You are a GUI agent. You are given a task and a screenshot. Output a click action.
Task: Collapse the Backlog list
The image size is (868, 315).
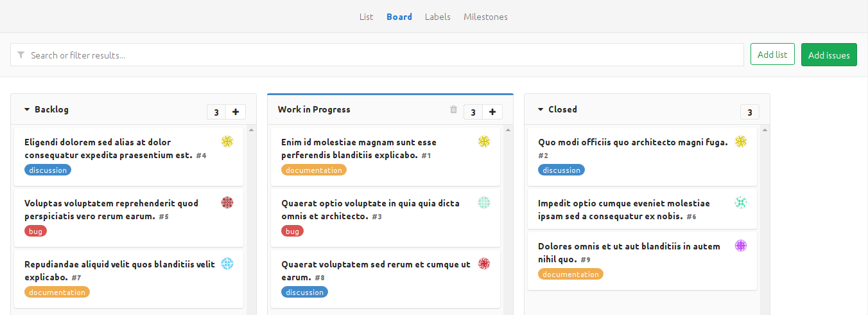(27, 110)
